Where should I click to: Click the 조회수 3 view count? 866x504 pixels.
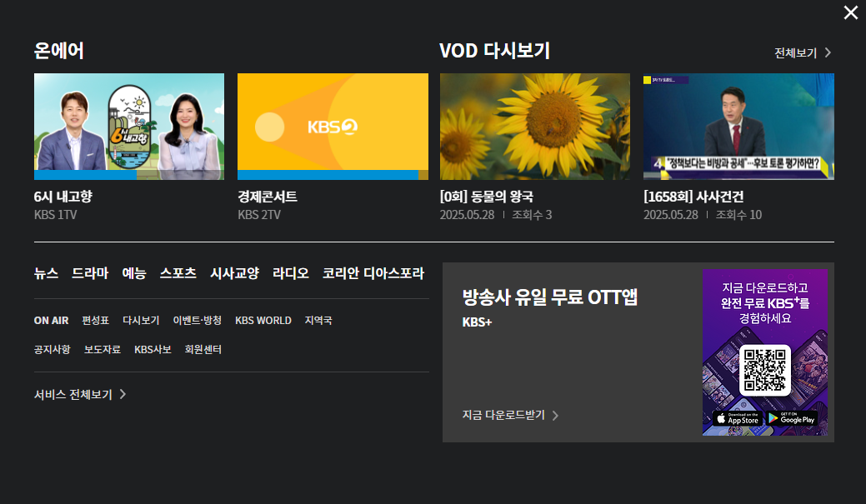(x=532, y=215)
